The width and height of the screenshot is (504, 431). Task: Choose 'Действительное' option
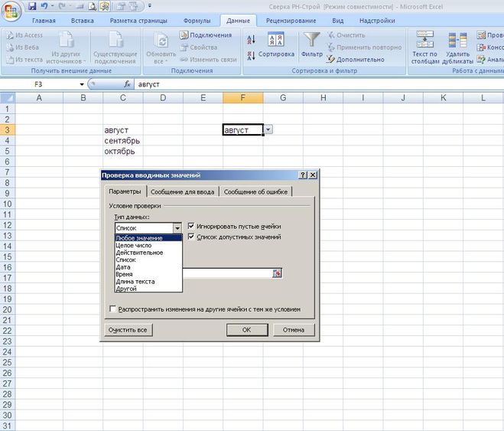click(148, 253)
